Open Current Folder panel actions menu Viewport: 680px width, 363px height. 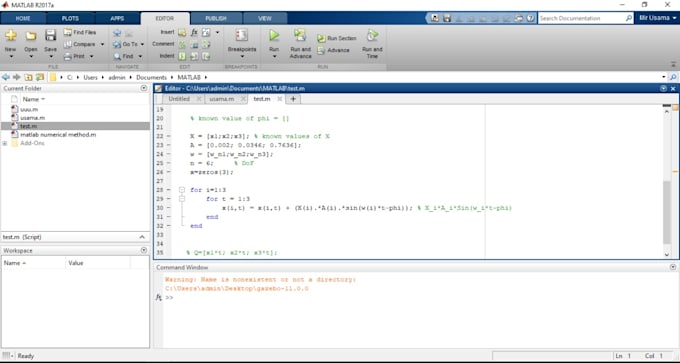144,88
